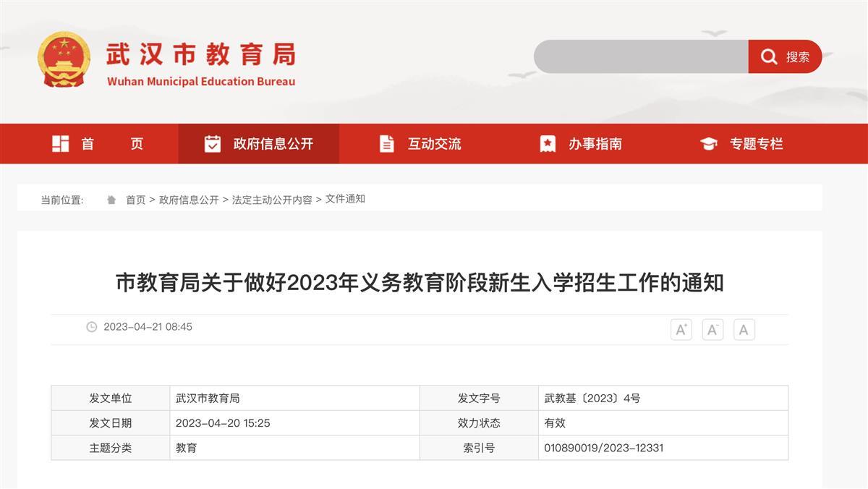Click the magnifier search icon
The image size is (868, 489).
click(768, 56)
